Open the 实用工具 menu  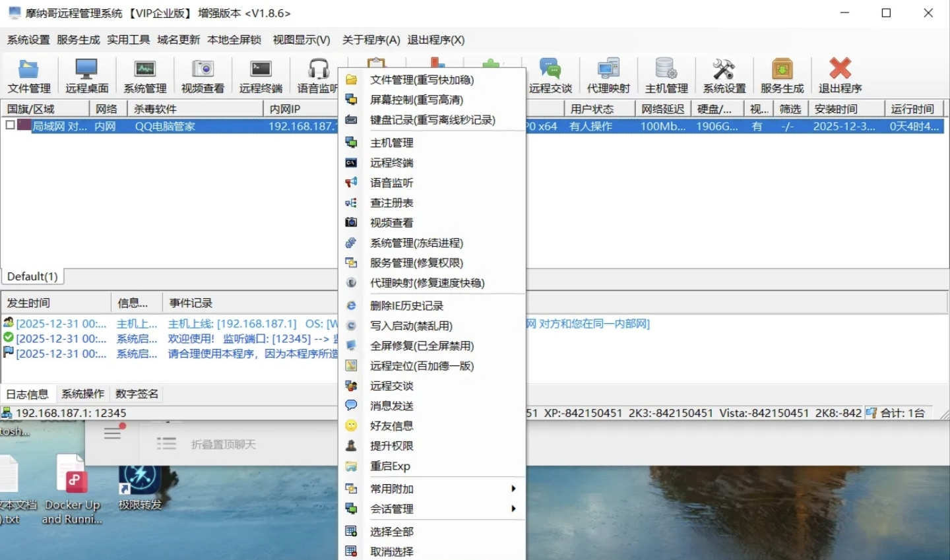coord(128,40)
